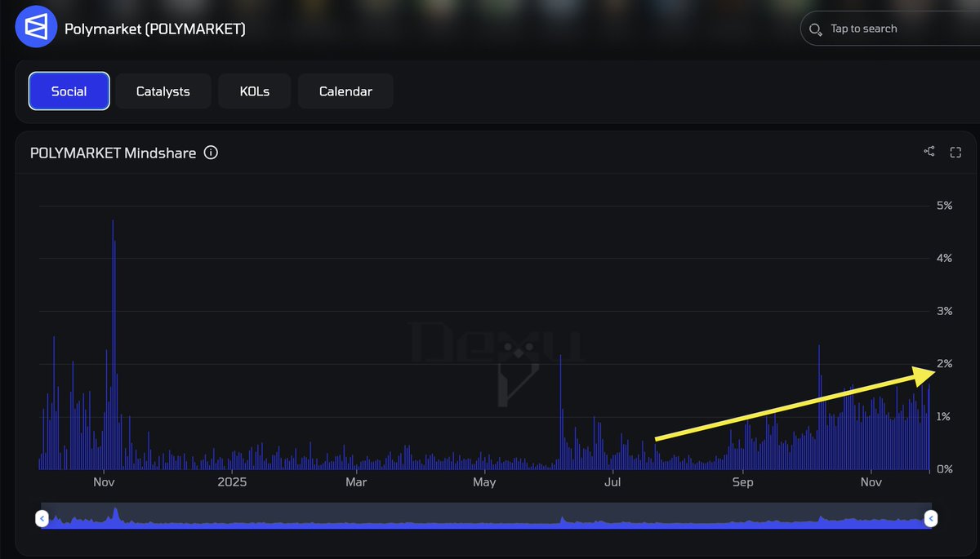Screen dimensions: 980x559
Task: Expand the Mindshare chart to fullscreen
Action: (x=955, y=152)
